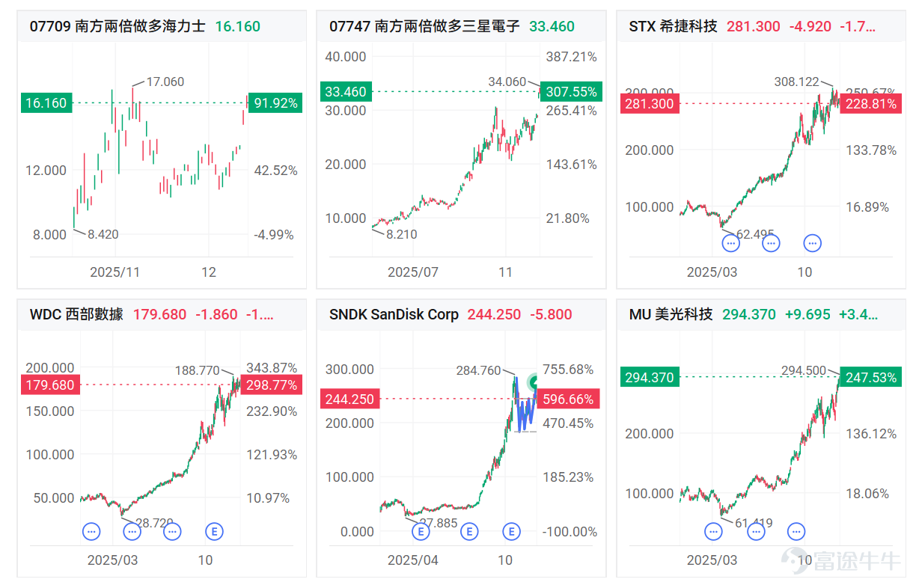This screenshot has height=588, width=916.
Task: Click rightmost ellipsis event marker in STX chart
Action: pos(812,242)
